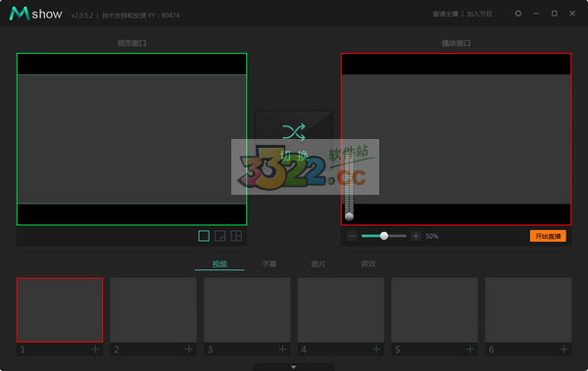The width and height of the screenshot is (588, 371).
Task: Switch to the 视频 video tab
Action: click(x=220, y=264)
